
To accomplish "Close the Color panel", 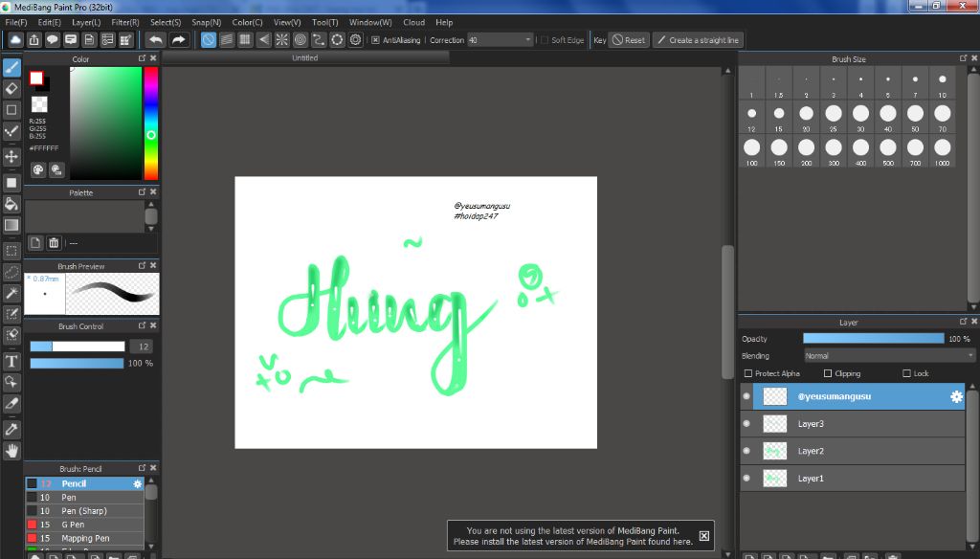I will (153, 58).
